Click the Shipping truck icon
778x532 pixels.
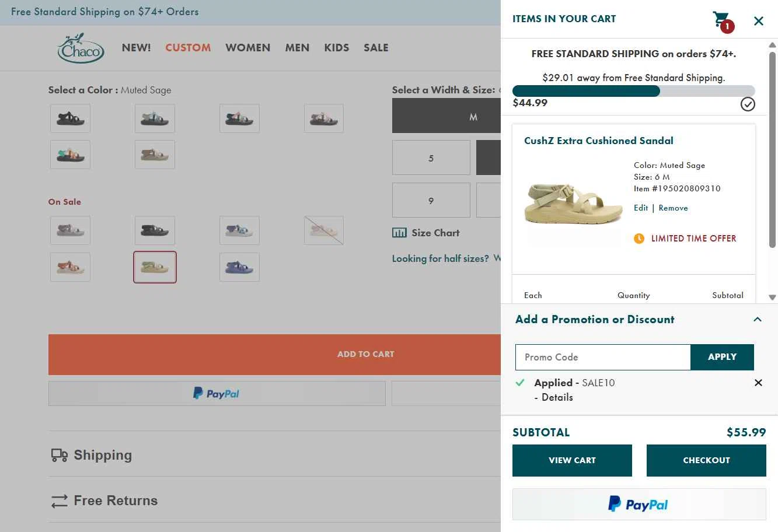click(x=59, y=455)
